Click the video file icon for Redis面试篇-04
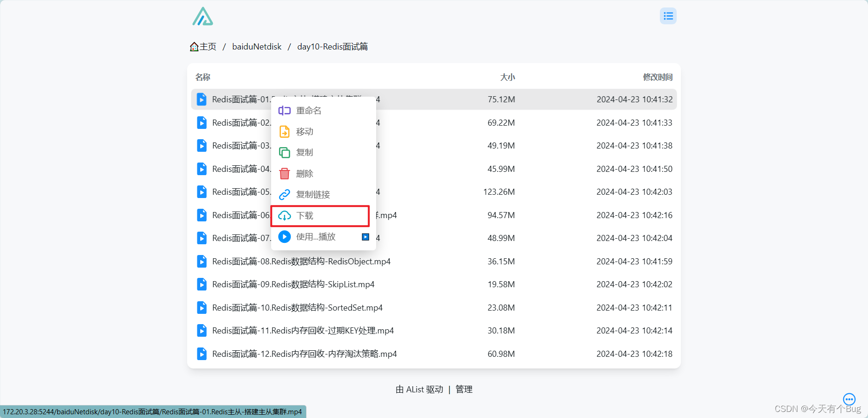 tap(202, 169)
